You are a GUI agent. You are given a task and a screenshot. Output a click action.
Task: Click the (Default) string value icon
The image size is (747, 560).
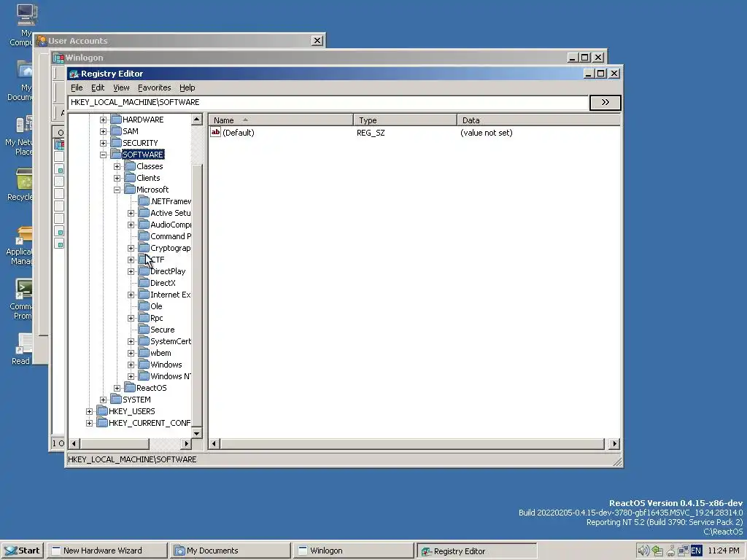(x=215, y=133)
